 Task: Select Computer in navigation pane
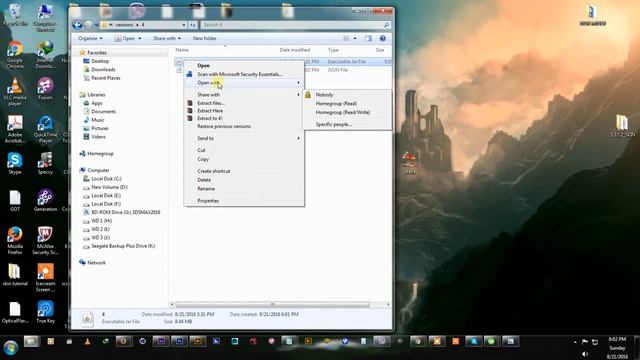98,170
